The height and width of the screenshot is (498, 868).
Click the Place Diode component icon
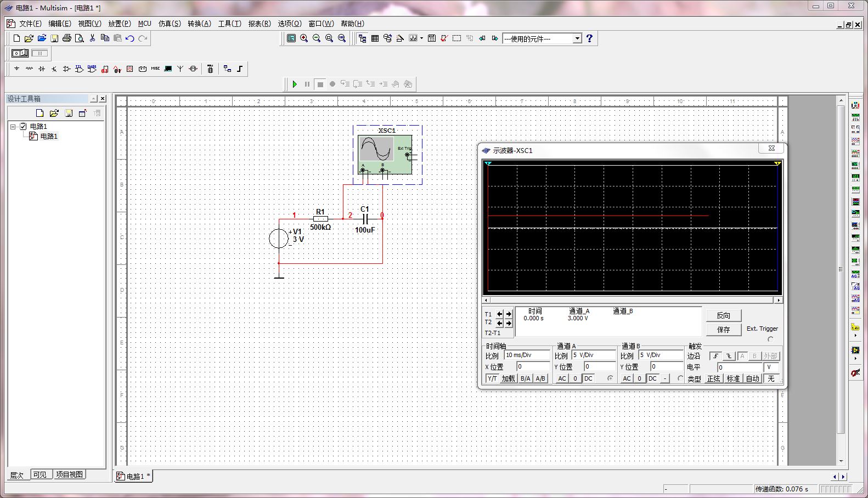(42, 69)
